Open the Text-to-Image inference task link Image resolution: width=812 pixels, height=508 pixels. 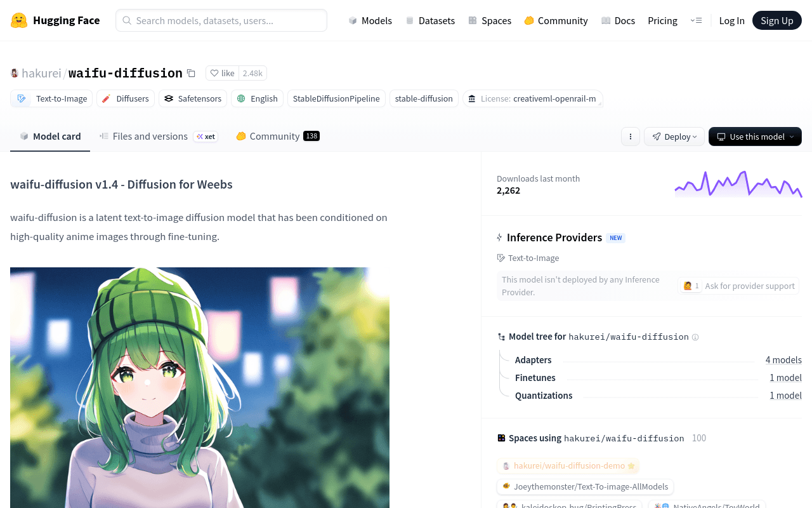click(528, 258)
